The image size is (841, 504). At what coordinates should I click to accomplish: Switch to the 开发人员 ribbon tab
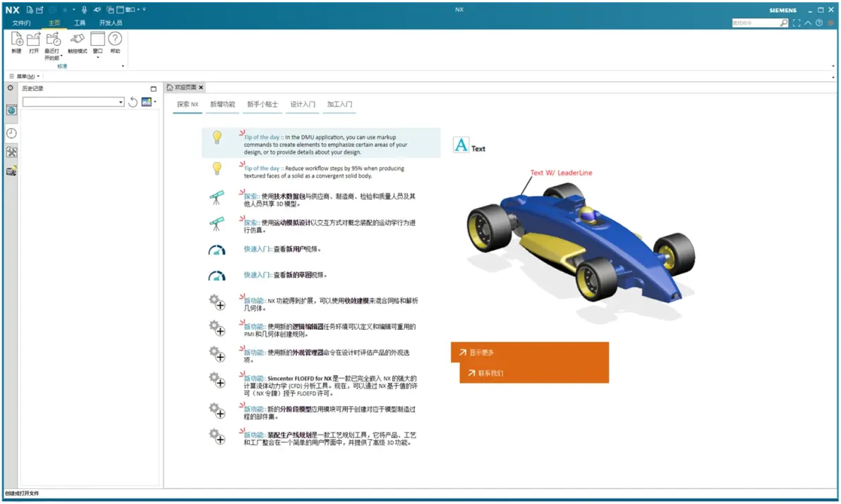tap(111, 23)
